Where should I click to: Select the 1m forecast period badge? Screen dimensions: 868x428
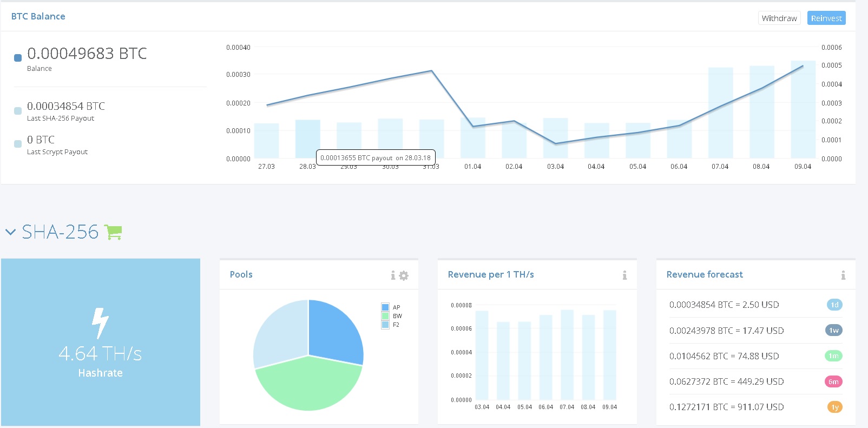click(x=834, y=355)
